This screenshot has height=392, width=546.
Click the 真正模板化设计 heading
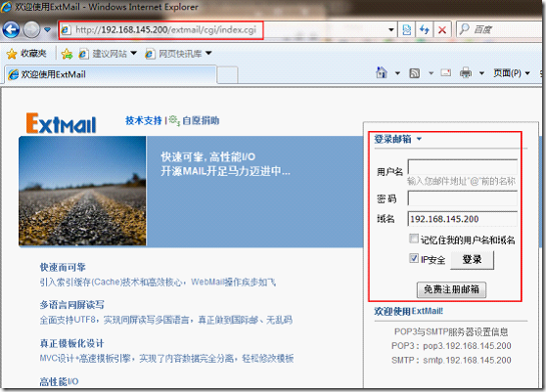pyautogui.click(x=71, y=343)
